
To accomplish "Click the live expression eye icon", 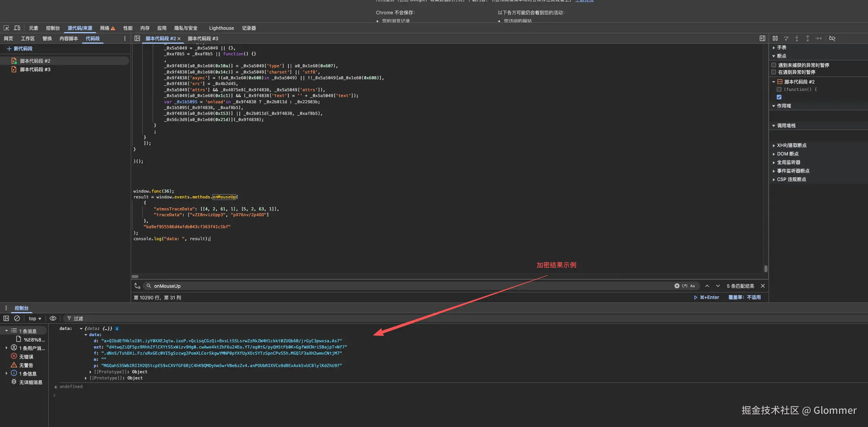I will click(x=53, y=318).
